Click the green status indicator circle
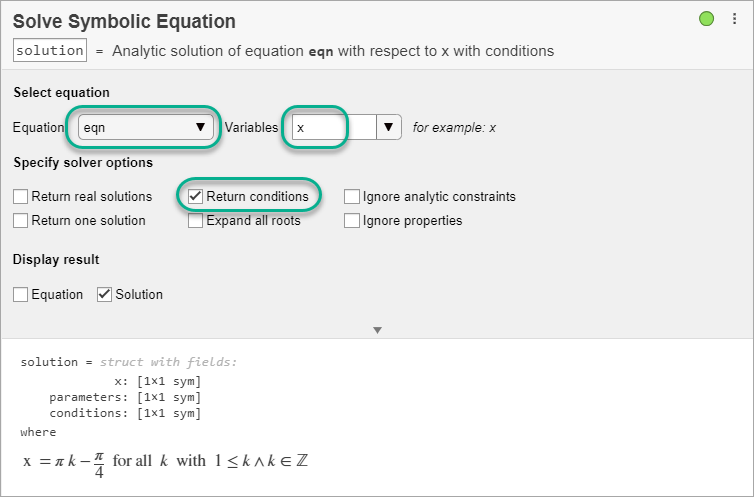The width and height of the screenshot is (754, 497). point(707,19)
